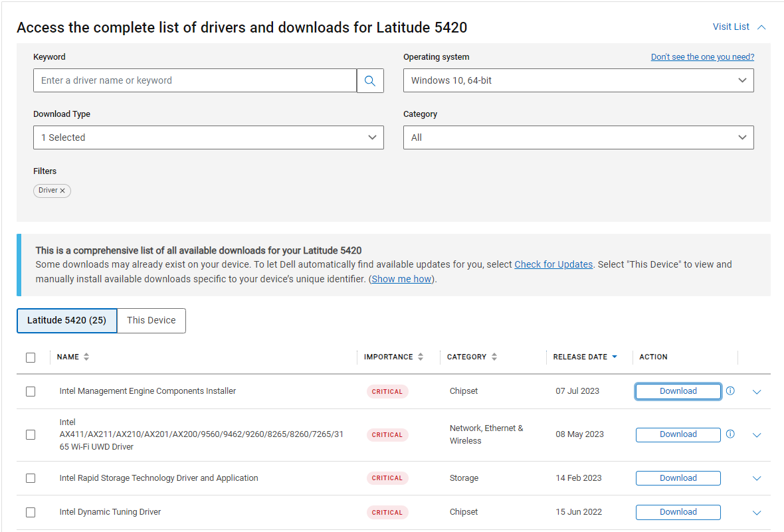
Task: Expand details for Intel Management Engine row
Action: coord(757,392)
